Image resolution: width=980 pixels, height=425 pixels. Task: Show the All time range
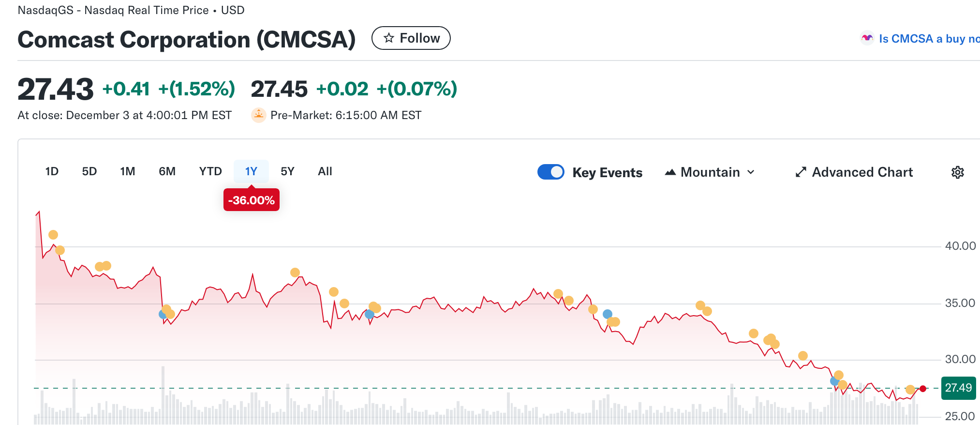[325, 171]
